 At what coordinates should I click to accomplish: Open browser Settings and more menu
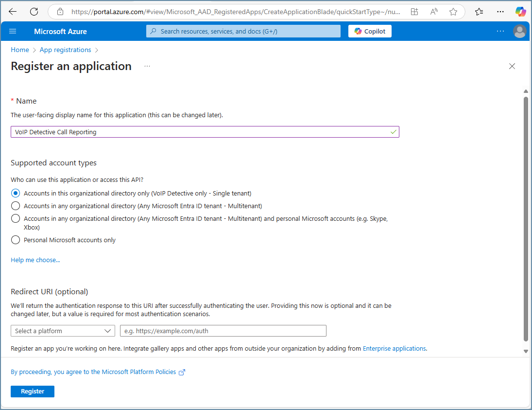pyautogui.click(x=500, y=12)
